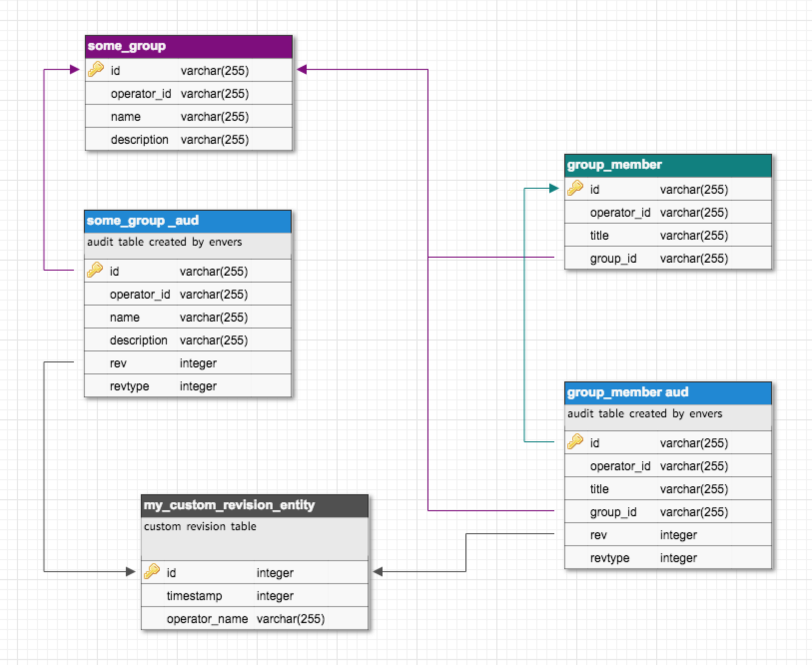Click the primary key icon in some_group table
This screenshot has width=812, height=665.
pos(95,70)
